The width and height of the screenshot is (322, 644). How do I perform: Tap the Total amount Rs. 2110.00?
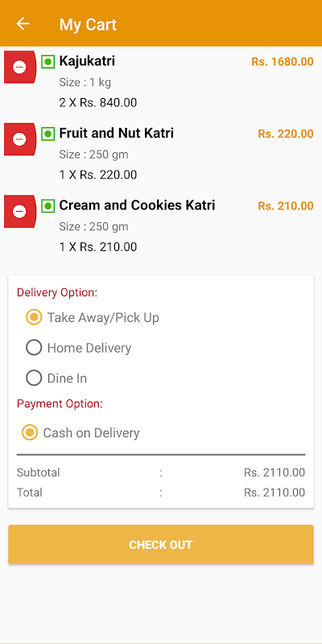click(275, 493)
